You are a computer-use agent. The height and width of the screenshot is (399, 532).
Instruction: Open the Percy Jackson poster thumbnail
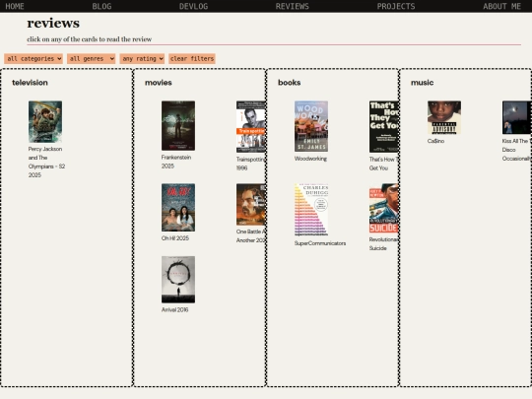point(45,121)
